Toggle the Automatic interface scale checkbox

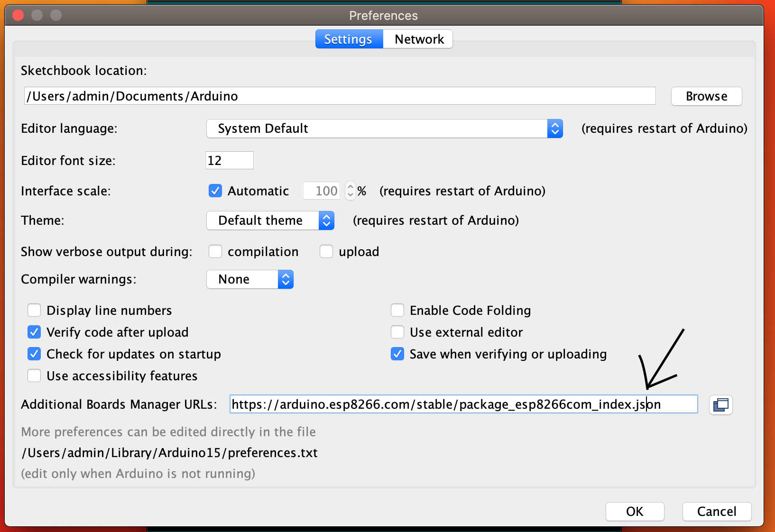(x=215, y=191)
